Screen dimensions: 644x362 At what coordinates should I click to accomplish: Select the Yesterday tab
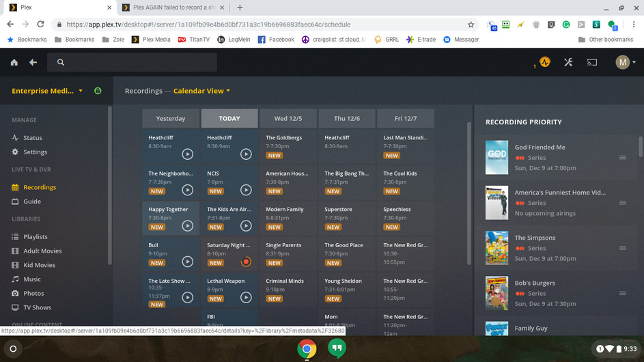click(x=171, y=118)
